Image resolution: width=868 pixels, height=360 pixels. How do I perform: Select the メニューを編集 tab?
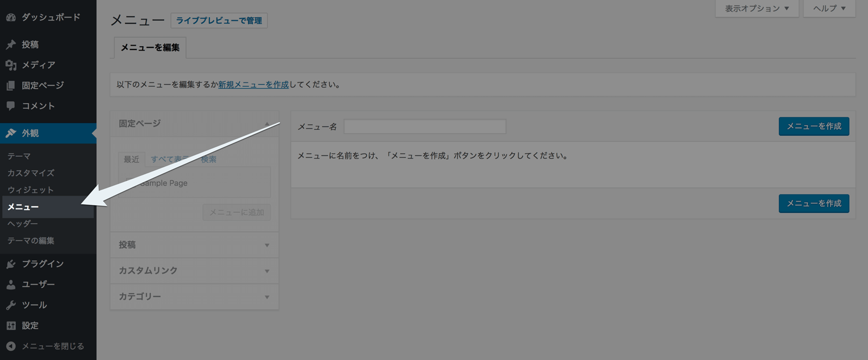pos(150,48)
